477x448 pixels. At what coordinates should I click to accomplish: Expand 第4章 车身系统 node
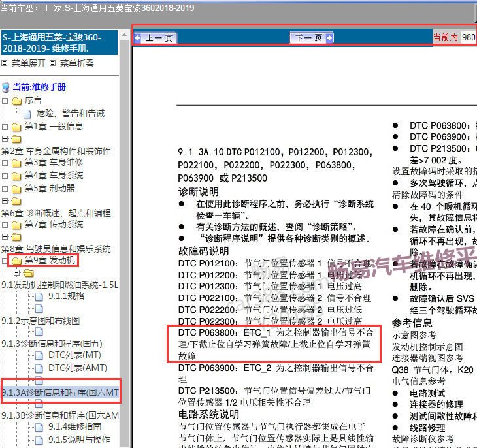coord(5,176)
